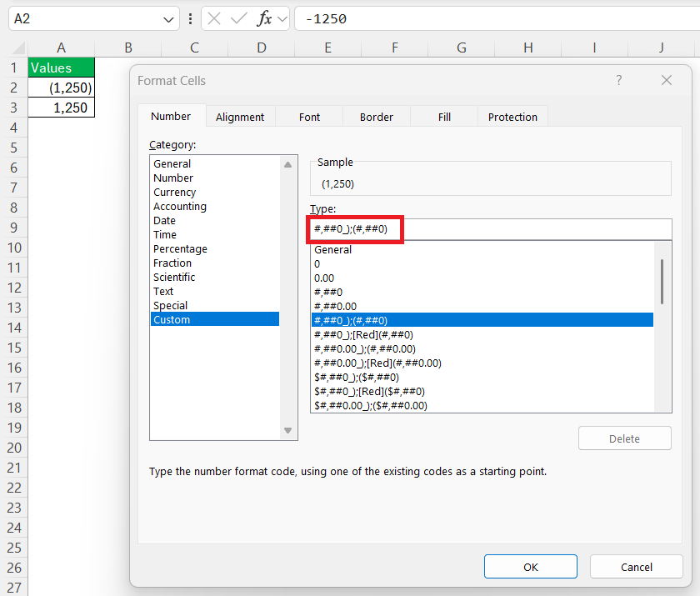Click the Name Box showing A2

93,18
